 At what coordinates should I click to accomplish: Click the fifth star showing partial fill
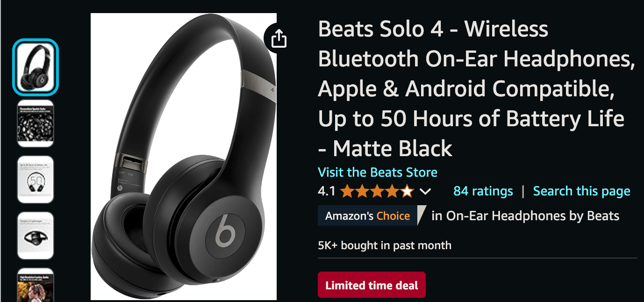point(406,191)
